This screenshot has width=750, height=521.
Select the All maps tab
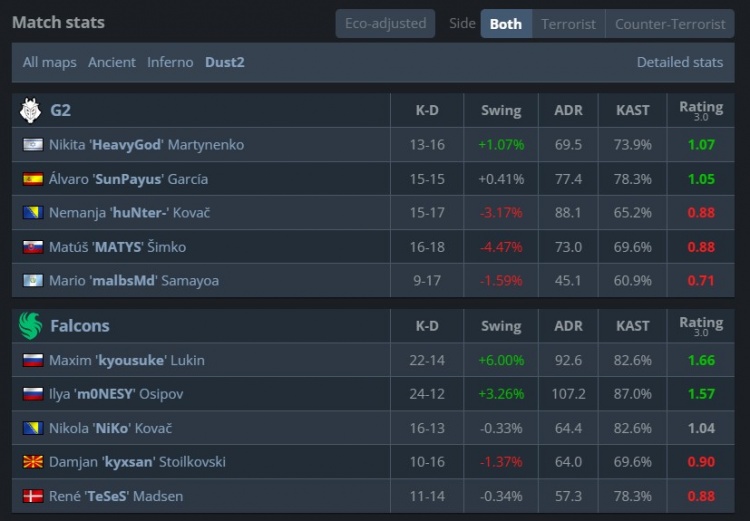(50, 62)
